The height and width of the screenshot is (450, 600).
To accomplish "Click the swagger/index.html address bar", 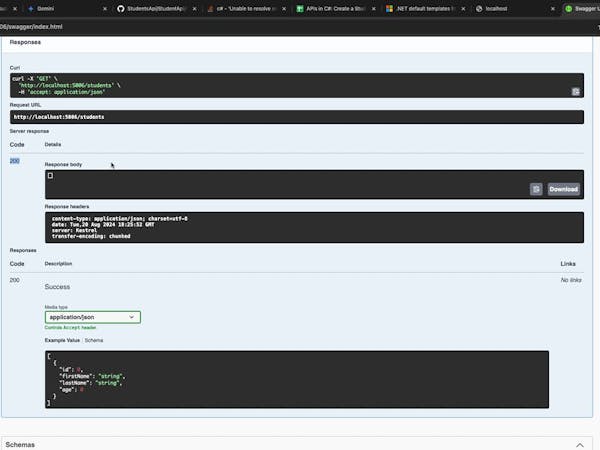I will click(x=31, y=26).
